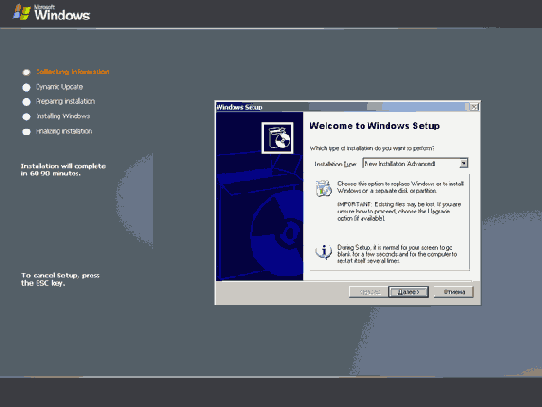The width and height of the screenshot is (542, 407).
Task: Click the setup CD box icon
Action: 278,138
